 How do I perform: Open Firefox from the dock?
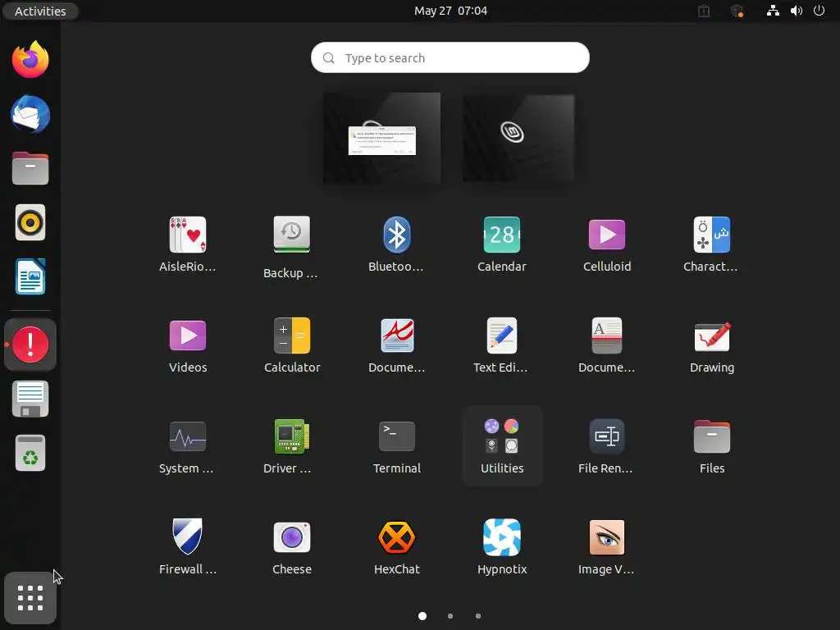point(30,59)
